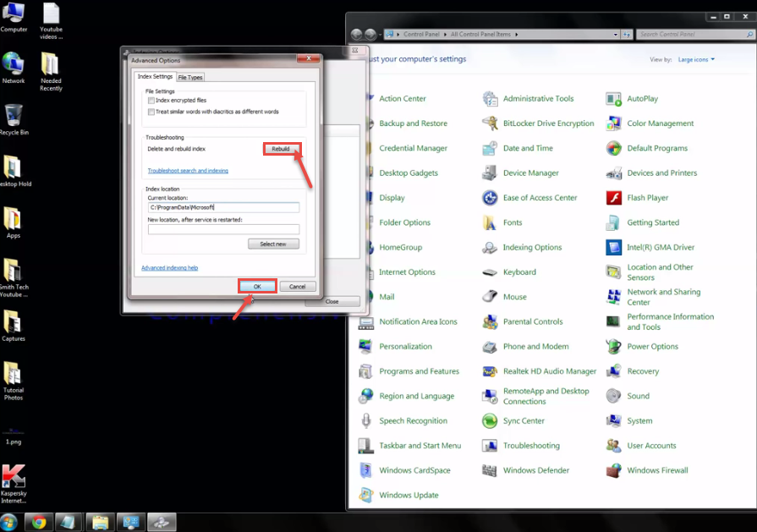
Task: Open Color Management icon
Action: 613,123
